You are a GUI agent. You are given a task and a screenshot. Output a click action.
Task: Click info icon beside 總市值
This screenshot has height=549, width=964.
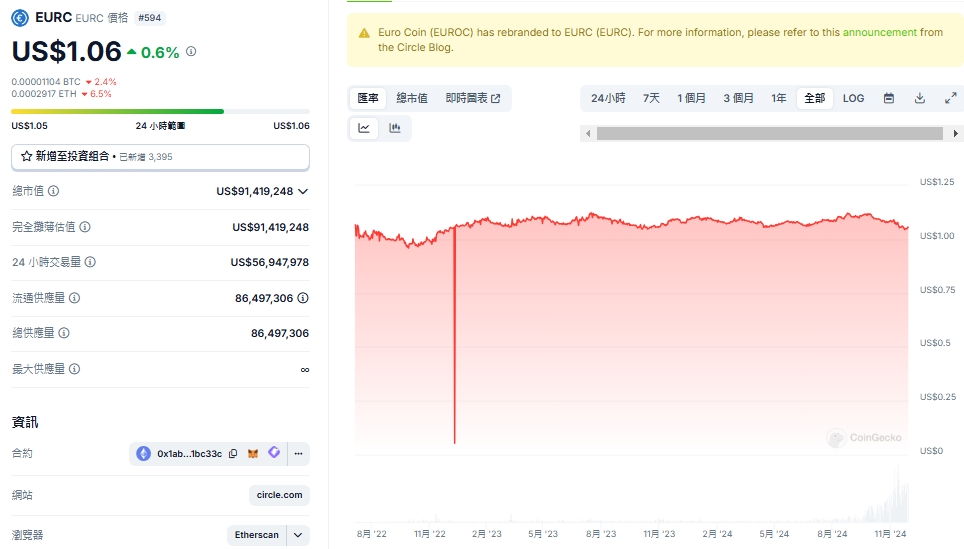tap(53, 191)
